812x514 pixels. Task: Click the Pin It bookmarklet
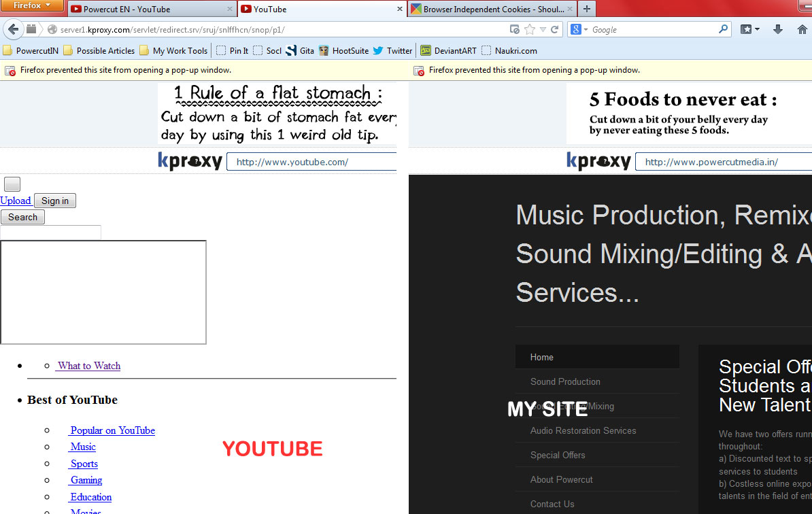pyautogui.click(x=233, y=51)
